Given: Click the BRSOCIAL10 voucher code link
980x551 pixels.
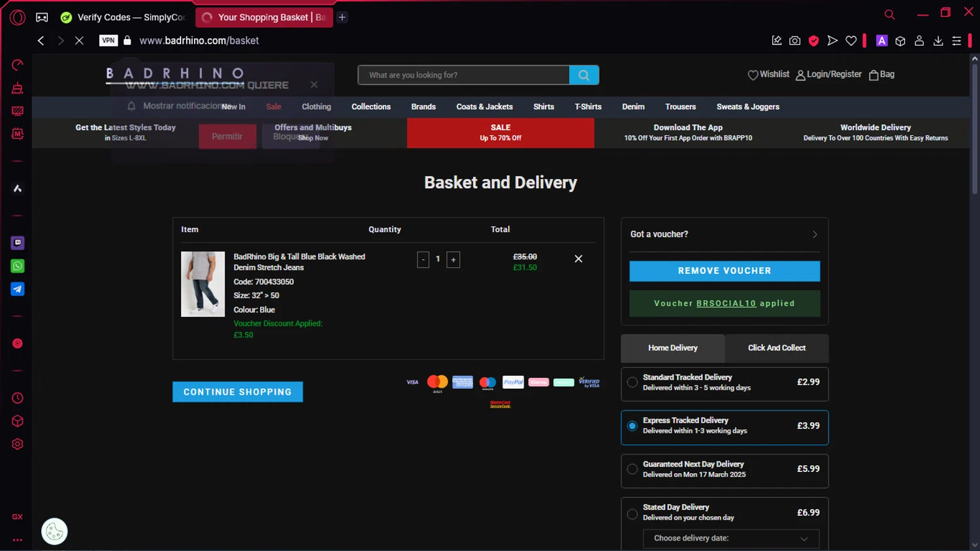Looking at the screenshot, I should pos(726,304).
